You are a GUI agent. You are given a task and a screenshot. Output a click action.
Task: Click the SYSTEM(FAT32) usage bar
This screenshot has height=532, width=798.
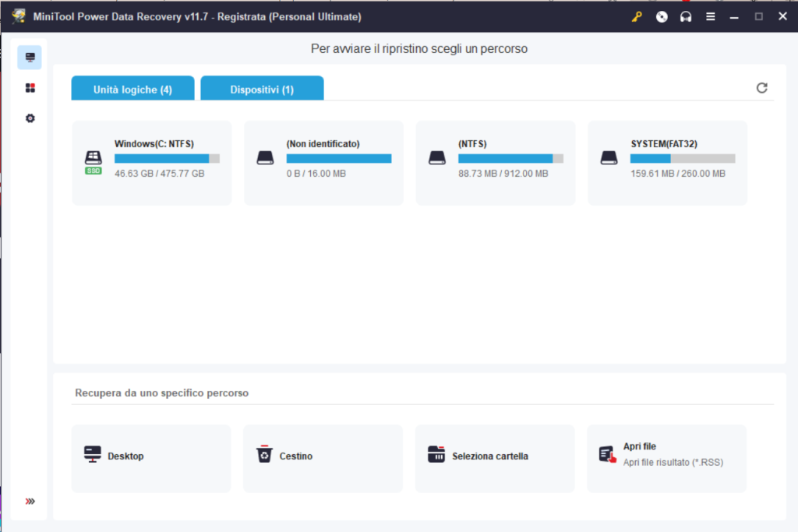point(683,159)
